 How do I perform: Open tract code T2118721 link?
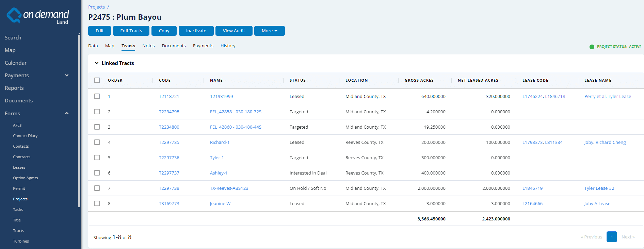click(169, 96)
